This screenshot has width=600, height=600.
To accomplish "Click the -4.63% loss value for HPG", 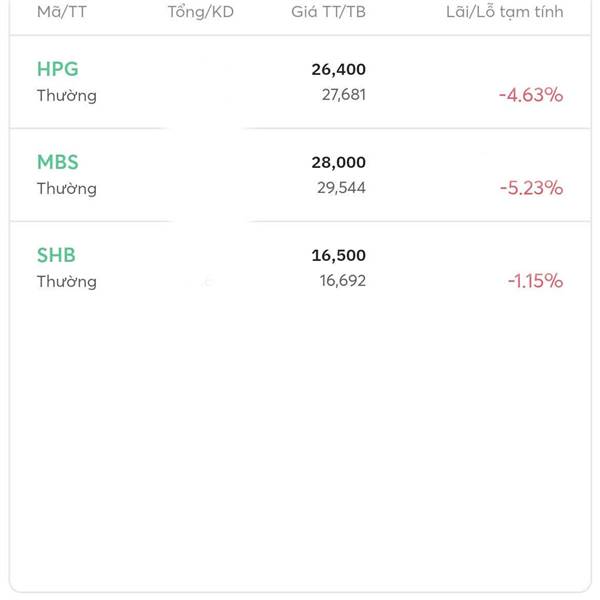I will (530, 95).
